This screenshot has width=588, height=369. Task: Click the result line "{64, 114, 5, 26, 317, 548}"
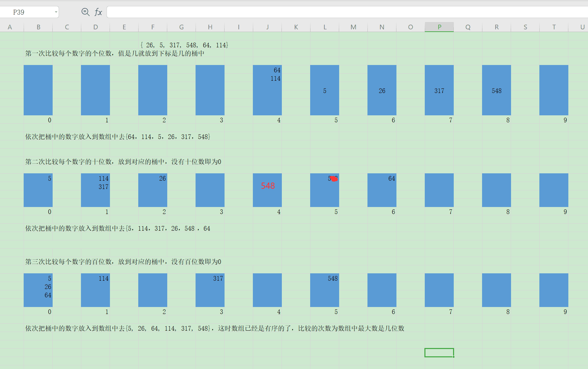click(168, 137)
